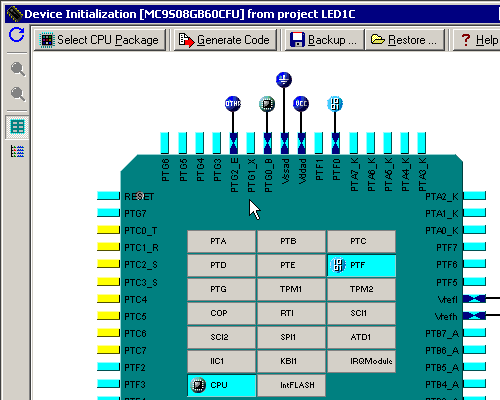
Task: Click the lower magnifier zoom icon
Action: [x=17, y=94]
